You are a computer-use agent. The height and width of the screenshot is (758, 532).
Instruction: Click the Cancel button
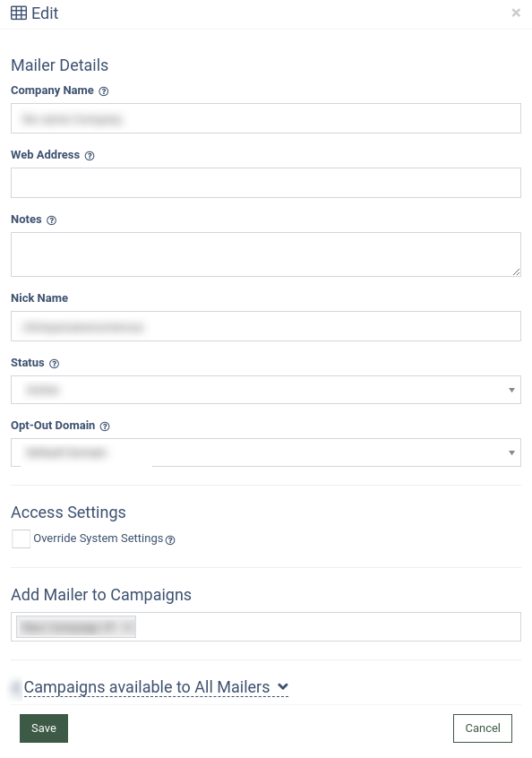click(482, 728)
